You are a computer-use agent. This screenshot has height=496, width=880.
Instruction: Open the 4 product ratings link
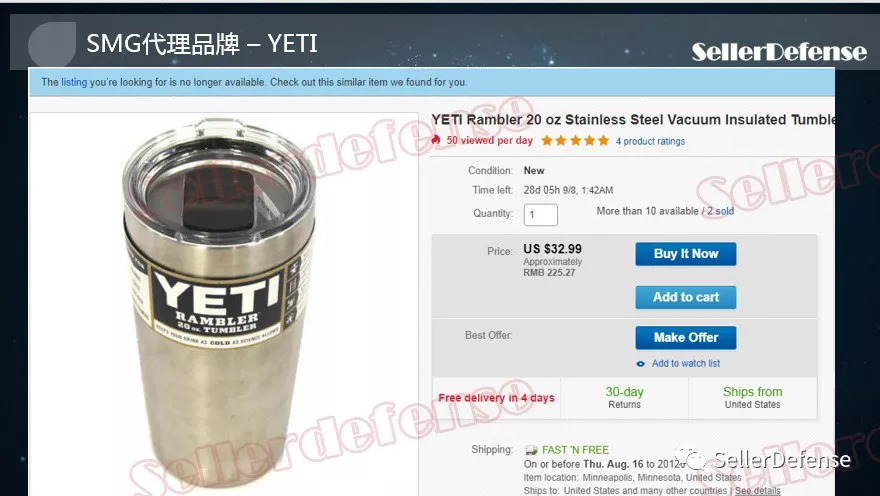650,141
